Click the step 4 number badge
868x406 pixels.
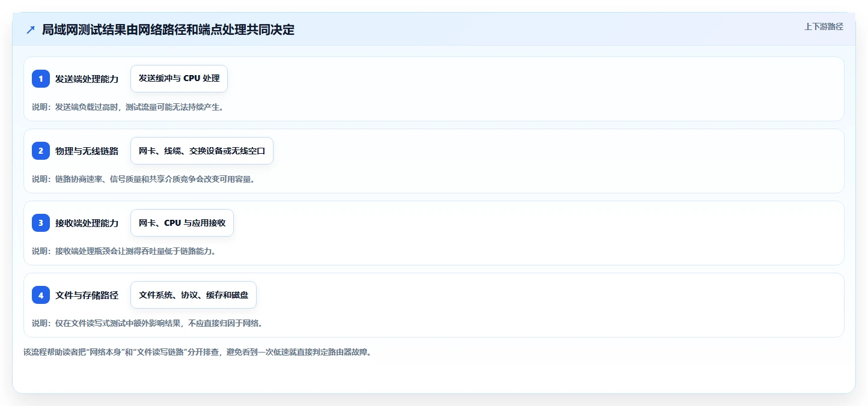click(41, 295)
